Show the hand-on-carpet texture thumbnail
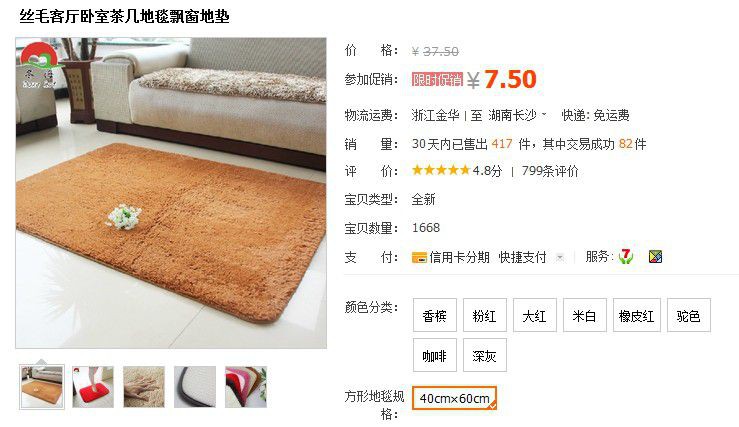 144,387
